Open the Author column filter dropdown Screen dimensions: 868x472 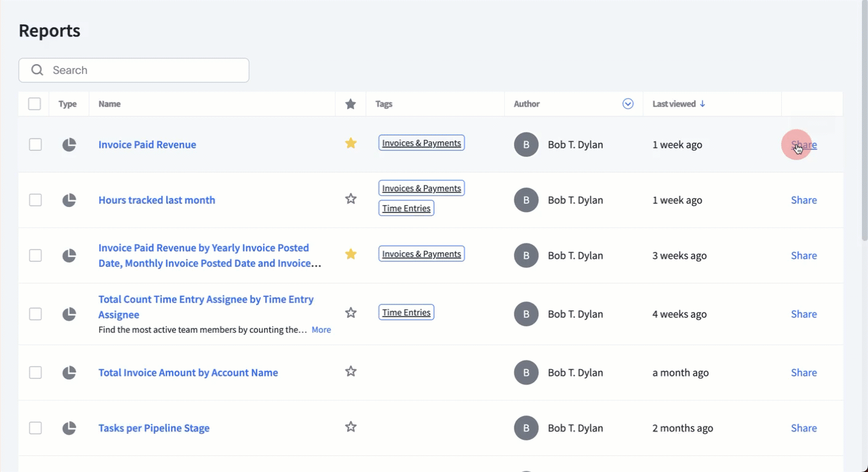tap(628, 104)
